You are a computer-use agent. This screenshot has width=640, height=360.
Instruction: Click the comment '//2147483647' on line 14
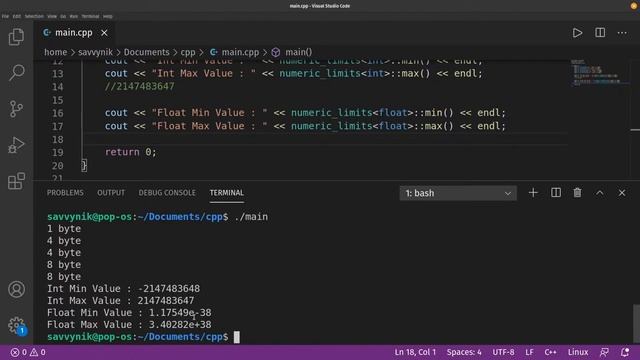(140, 86)
